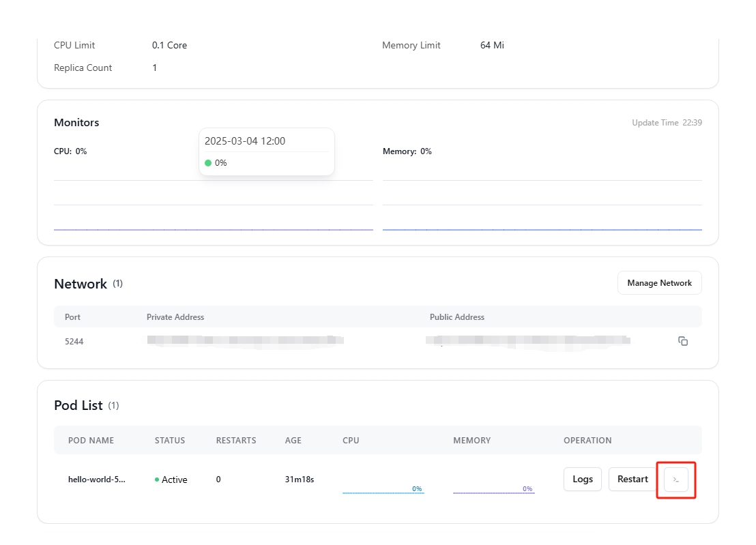Click the 2025-03-04 12:00 tooltip timestamp

(x=245, y=141)
